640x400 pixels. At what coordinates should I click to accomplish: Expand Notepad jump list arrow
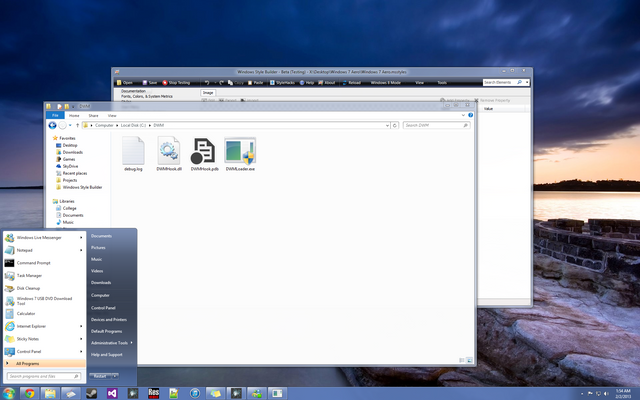click(81, 250)
